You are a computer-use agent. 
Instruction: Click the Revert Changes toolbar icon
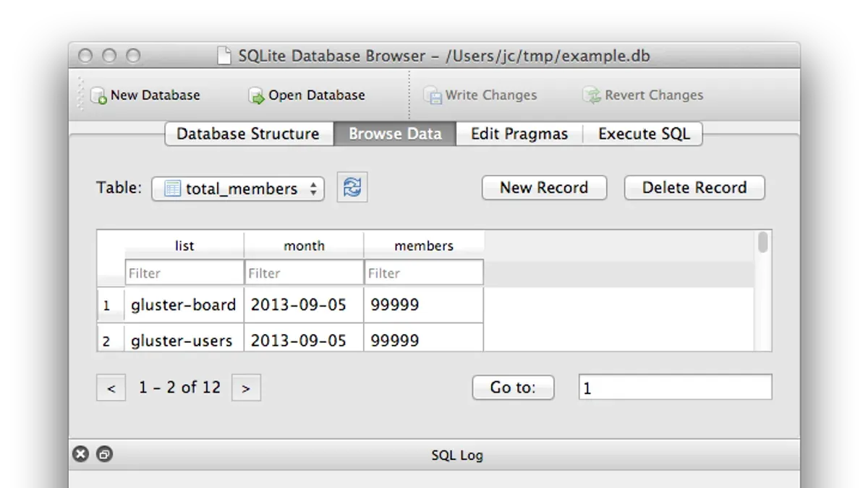coord(592,95)
